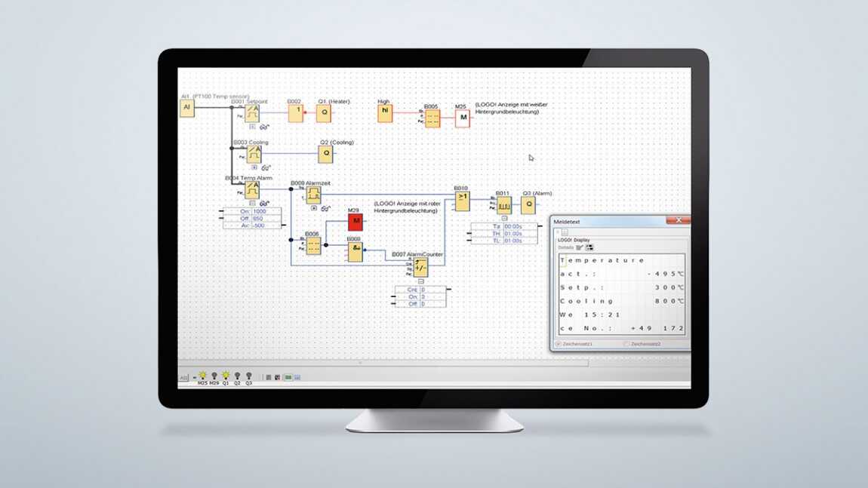This screenshot has width=868, height=488.
Task: Select the B002 NOT gate block
Action: (x=296, y=113)
